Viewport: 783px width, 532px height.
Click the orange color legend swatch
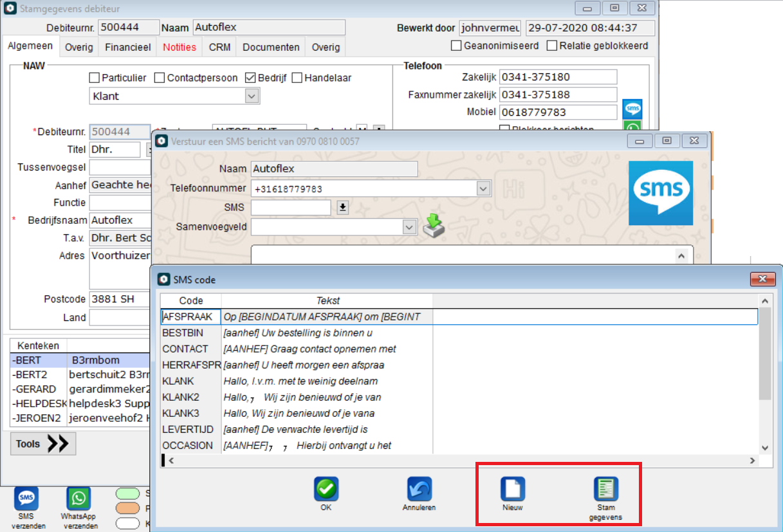[128, 508]
